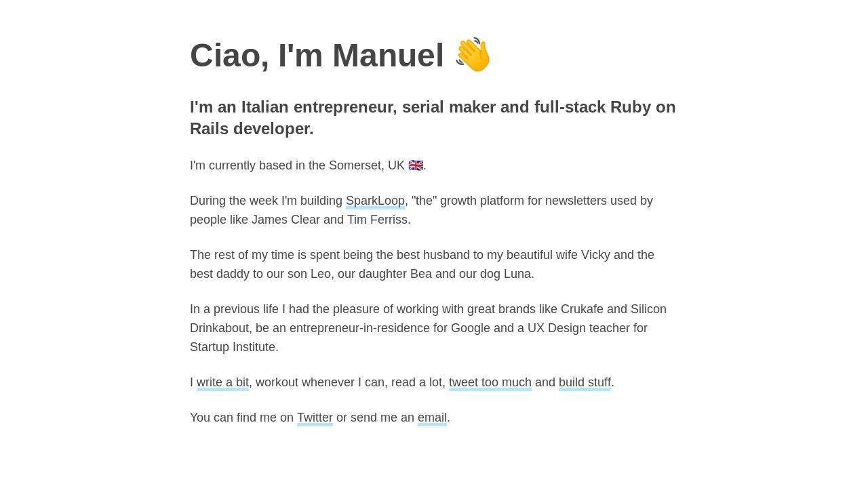Screen dimensions: 868x488
Task: Click the 'Startup Institute' text
Action: click(x=233, y=347)
